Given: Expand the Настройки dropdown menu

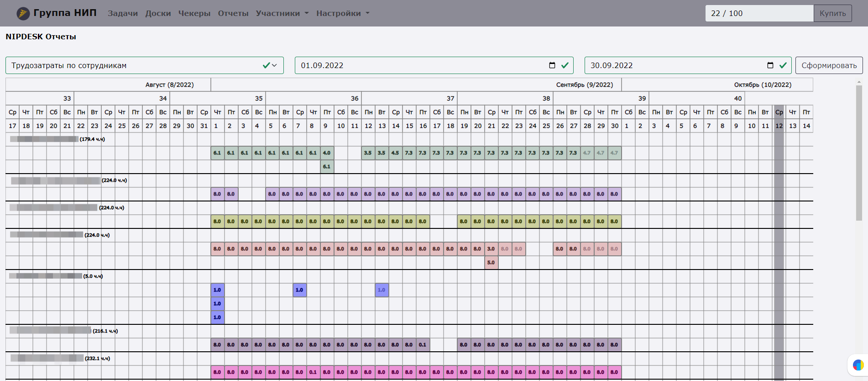Looking at the screenshot, I should tap(343, 13).
